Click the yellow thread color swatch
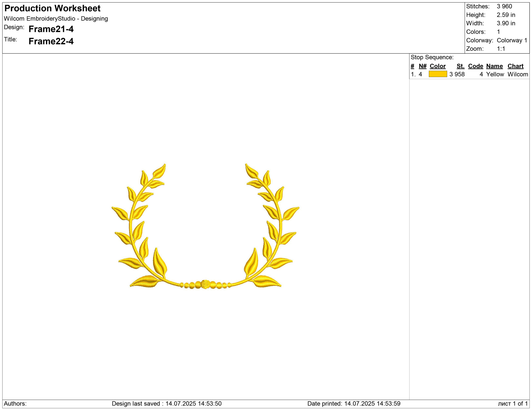 tap(438, 74)
